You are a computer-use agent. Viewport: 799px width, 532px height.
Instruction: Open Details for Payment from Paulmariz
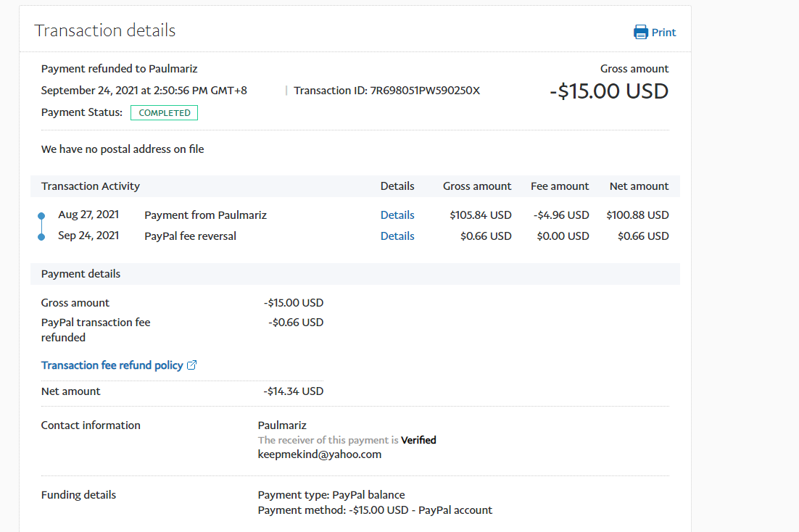[x=397, y=215]
